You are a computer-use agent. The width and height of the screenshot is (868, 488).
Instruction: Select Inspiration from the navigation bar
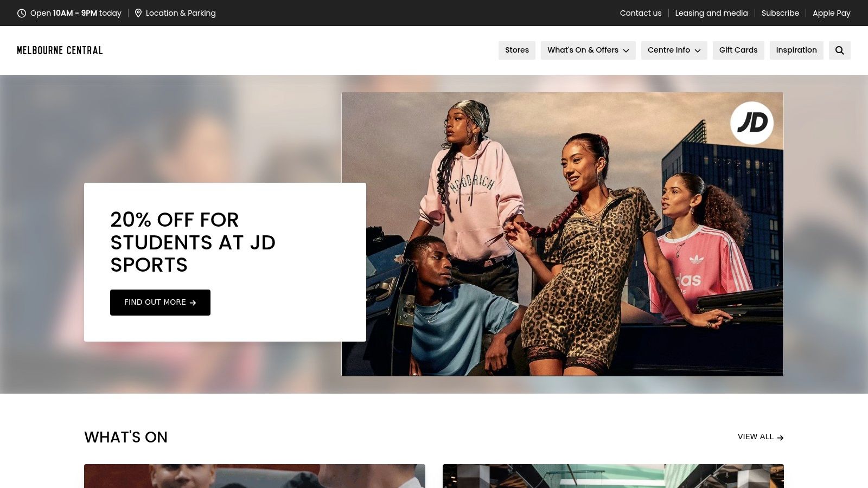coord(796,50)
